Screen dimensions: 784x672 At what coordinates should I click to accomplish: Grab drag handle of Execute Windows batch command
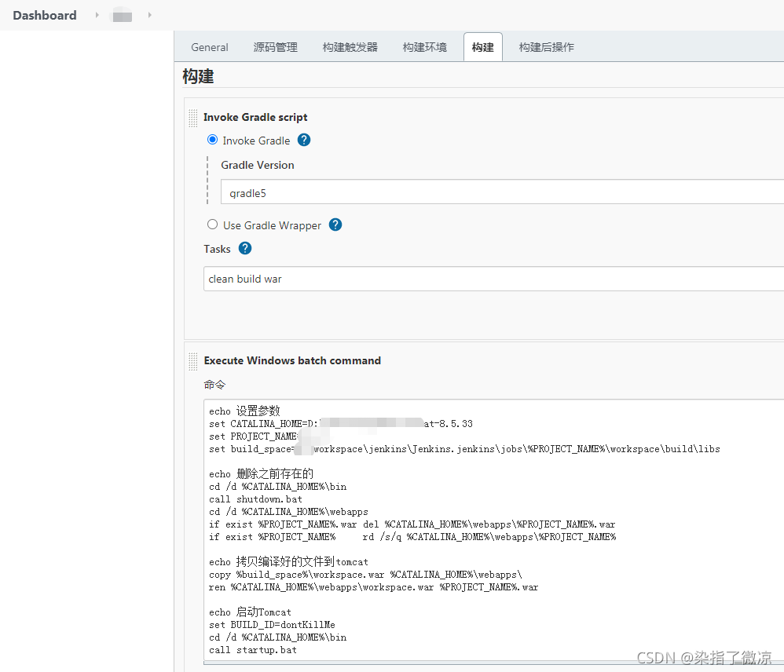pos(193,361)
